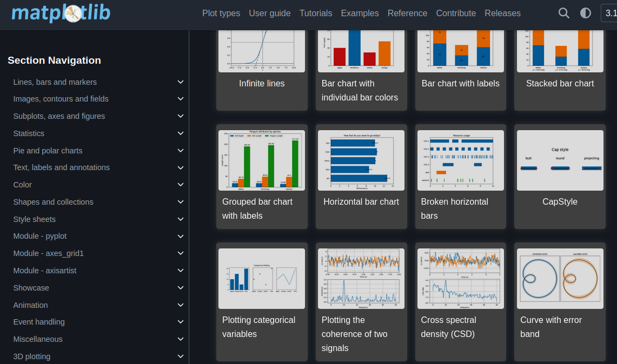Screen dimensions: 617x364
Task: Open the Statistics sidebar link
Action: point(29,133)
